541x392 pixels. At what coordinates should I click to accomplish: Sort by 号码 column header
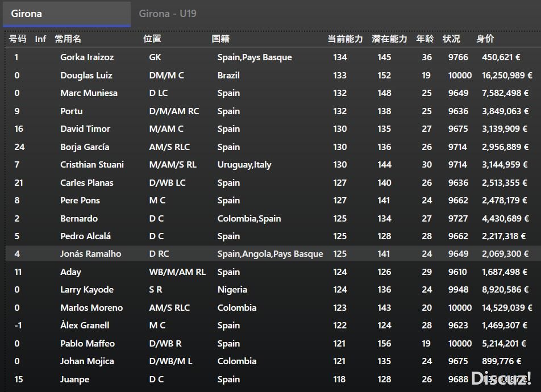[x=18, y=39]
